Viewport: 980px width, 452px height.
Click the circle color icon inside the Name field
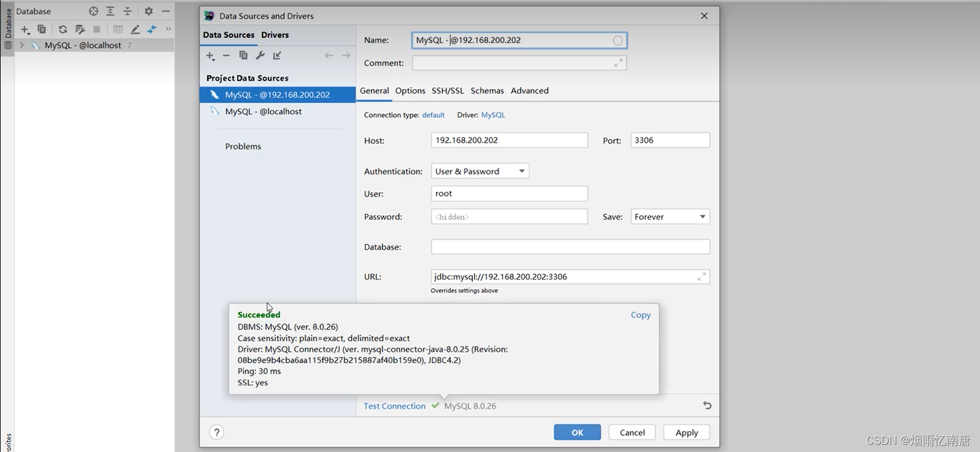(618, 41)
